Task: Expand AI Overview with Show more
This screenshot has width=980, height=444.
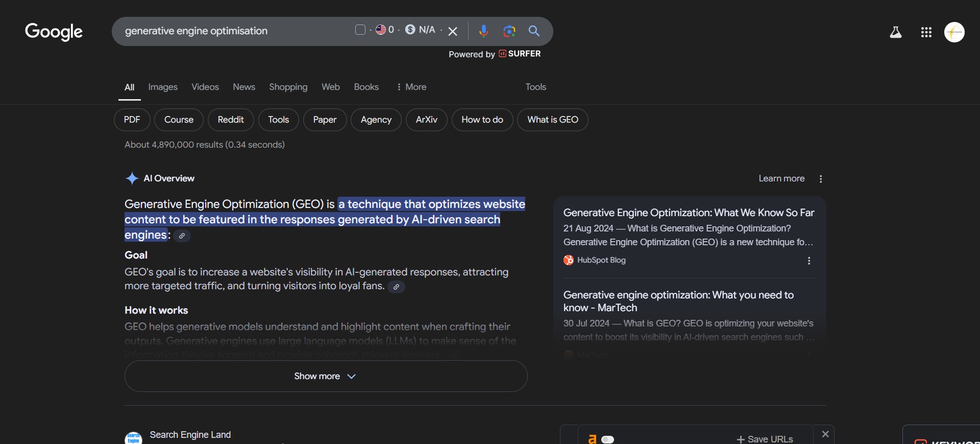Action: click(326, 376)
